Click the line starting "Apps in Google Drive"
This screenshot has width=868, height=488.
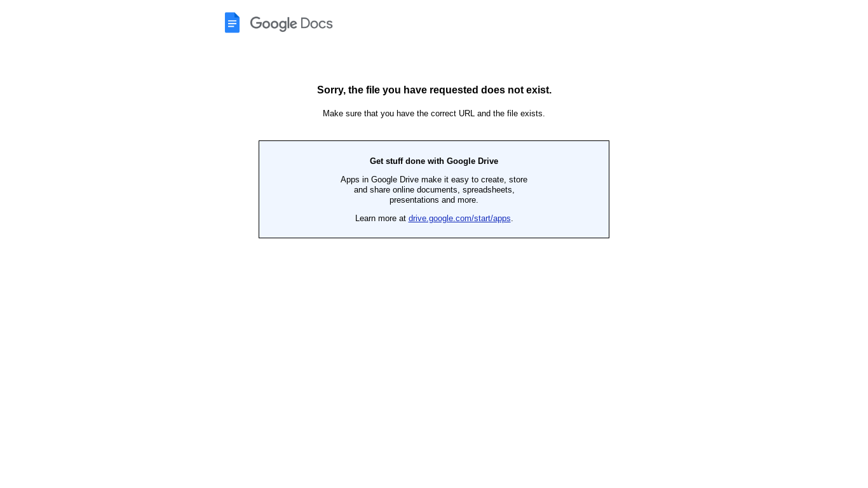click(434, 180)
